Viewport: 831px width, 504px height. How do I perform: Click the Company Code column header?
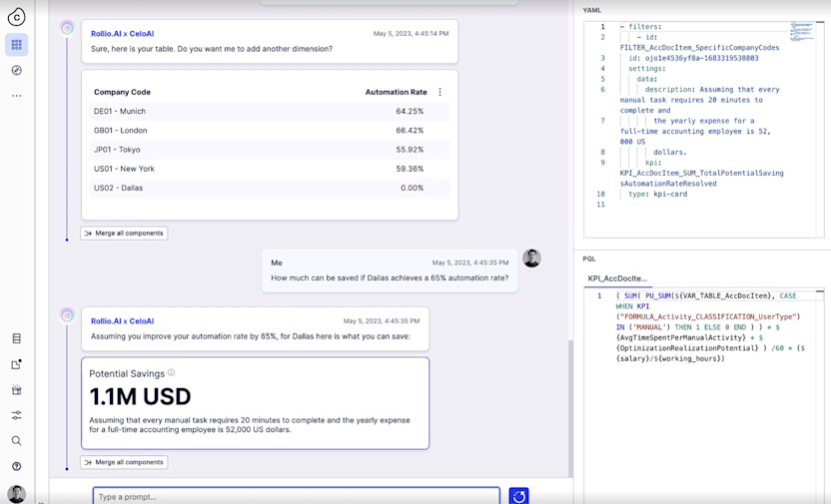(123, 92)
